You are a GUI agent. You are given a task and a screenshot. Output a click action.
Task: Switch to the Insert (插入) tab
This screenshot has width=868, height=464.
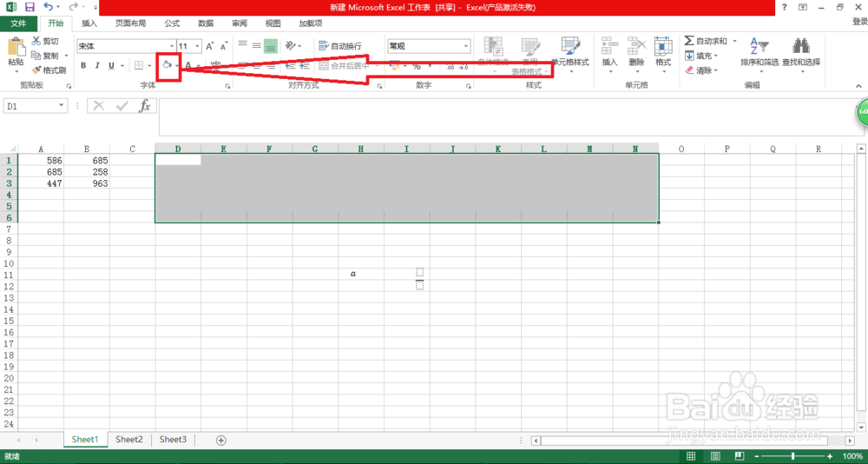point(89,23)
